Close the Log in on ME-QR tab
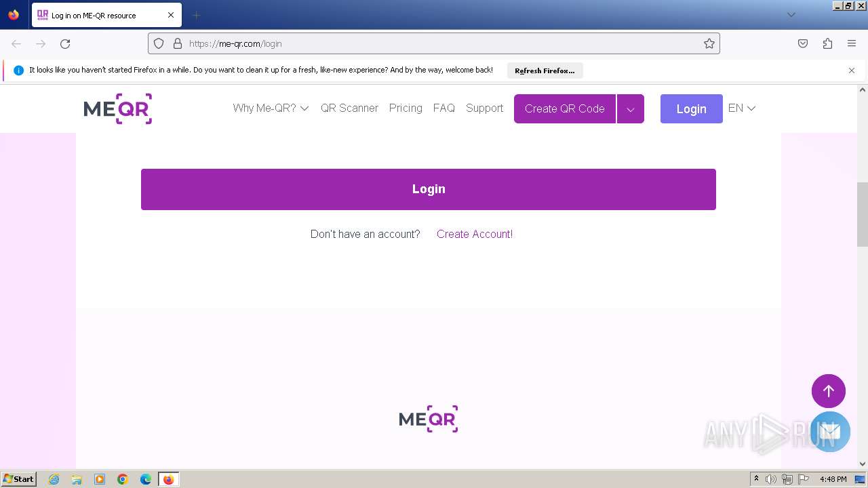 171,15
